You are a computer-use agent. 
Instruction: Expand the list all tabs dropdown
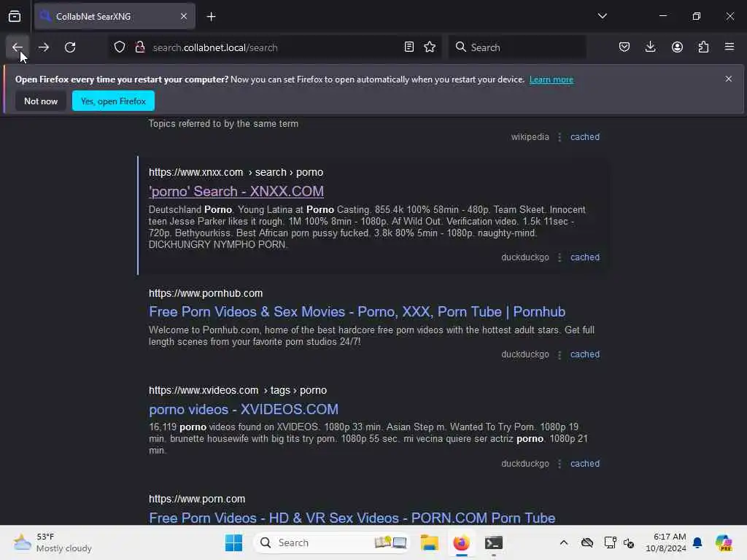602,16
